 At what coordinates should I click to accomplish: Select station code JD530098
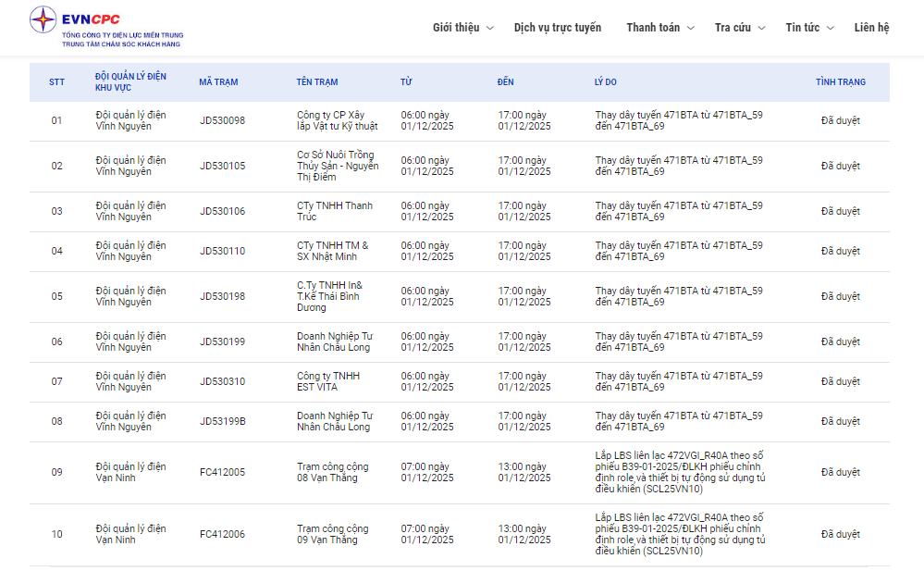222,120
